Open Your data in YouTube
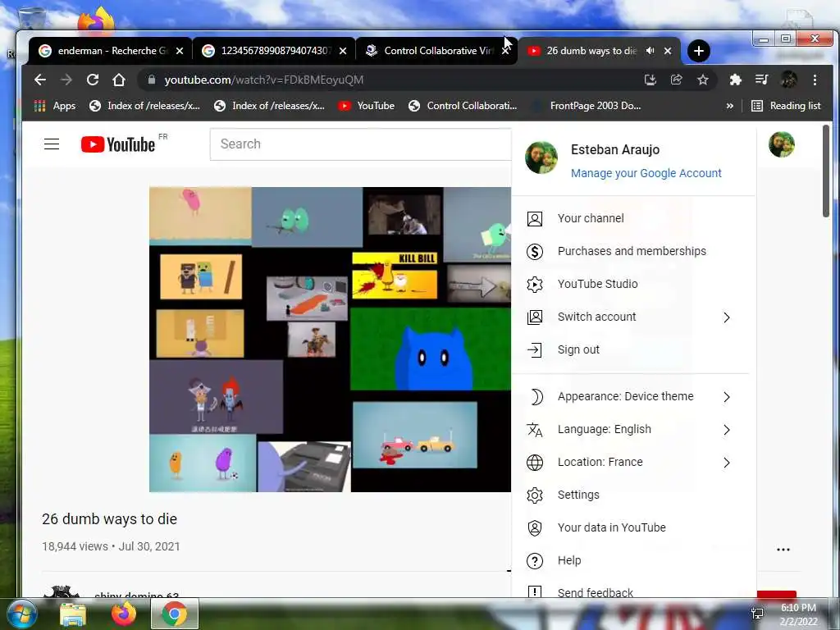The width and height of the screenshot is (840, 630). point(634,527)
